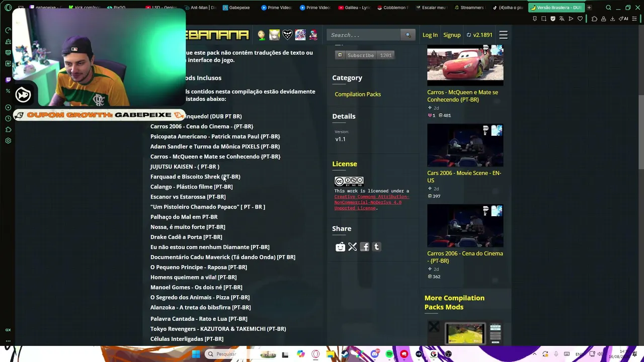Select 'Drake Cadê a Porta' entry

coord(186,237)
